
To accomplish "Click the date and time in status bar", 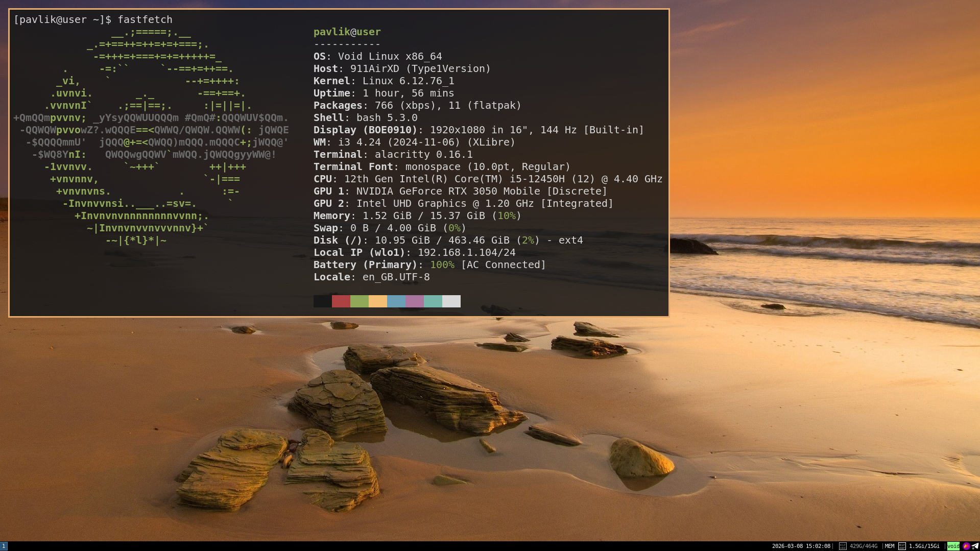I will pyautogui.click(x=801, y=546).
